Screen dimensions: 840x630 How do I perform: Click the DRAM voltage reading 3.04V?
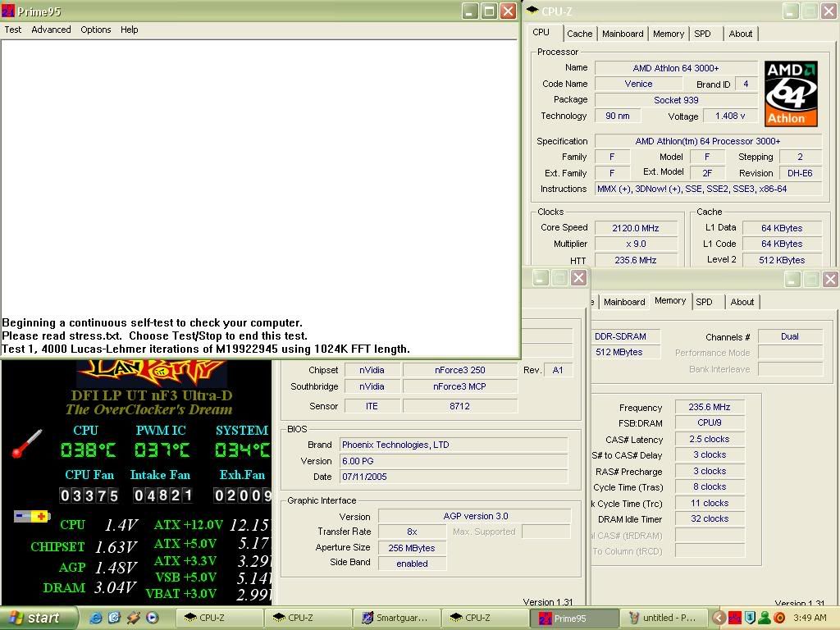[x=115, y=587]
